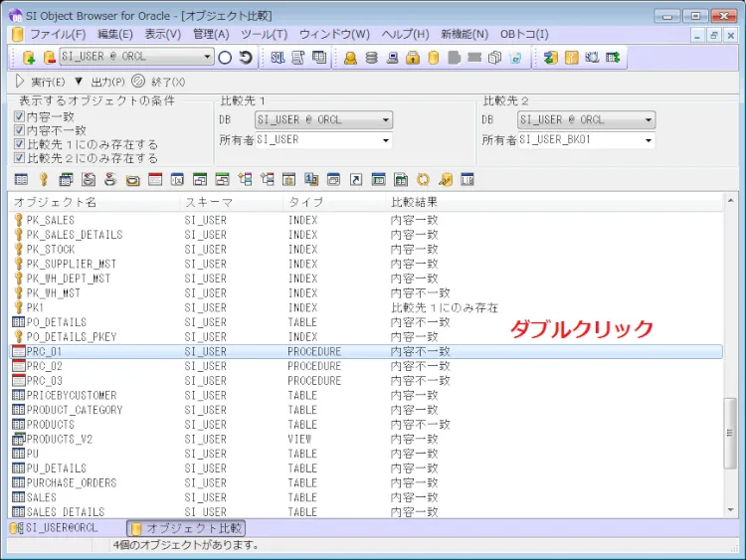Click the list scrollbar up arrow
746x560 pixels.
click(x=730, y=201)
